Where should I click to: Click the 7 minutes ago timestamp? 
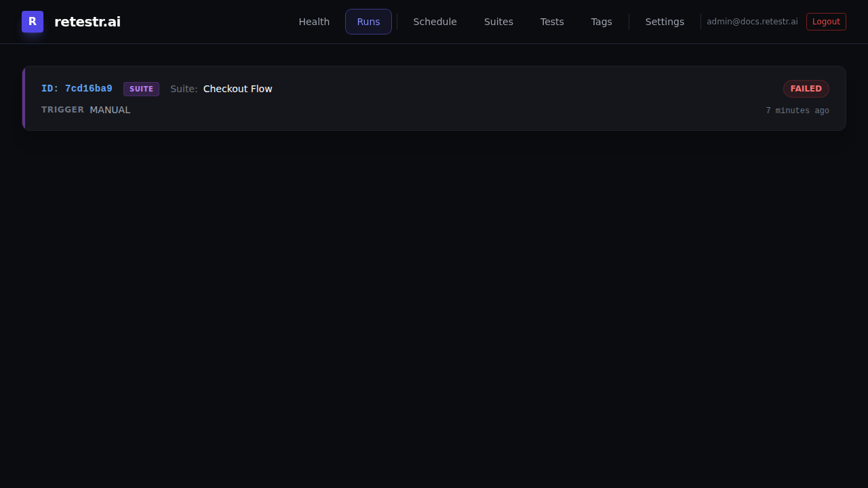(x=797, y=110)
